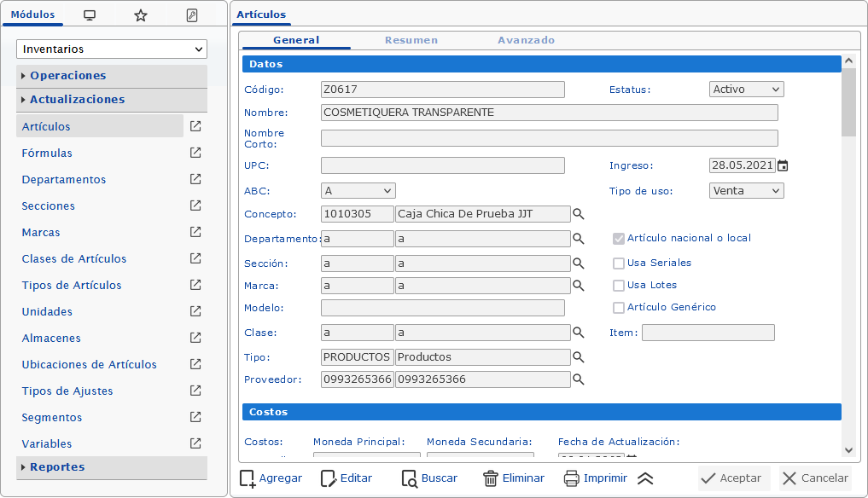Click the Nombre field COSMETIQUERA TRANSPARENTE

[549, 113]
